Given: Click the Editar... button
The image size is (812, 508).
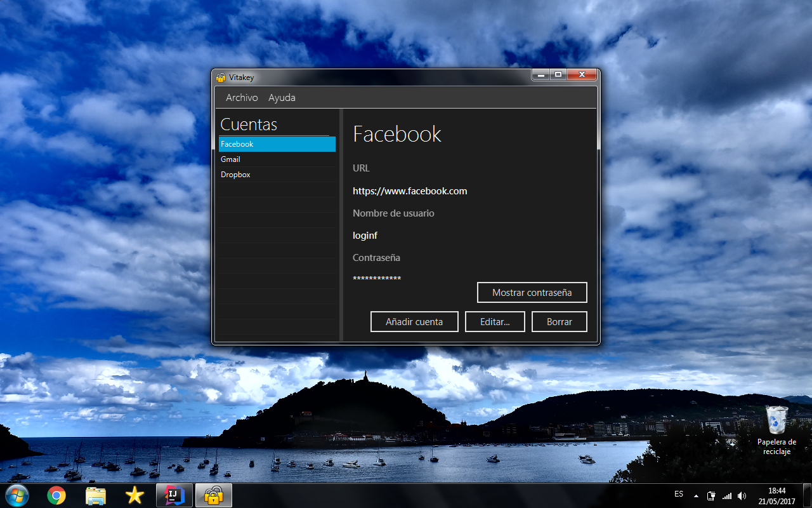Looking at the screenshot, I should (495, 322).
